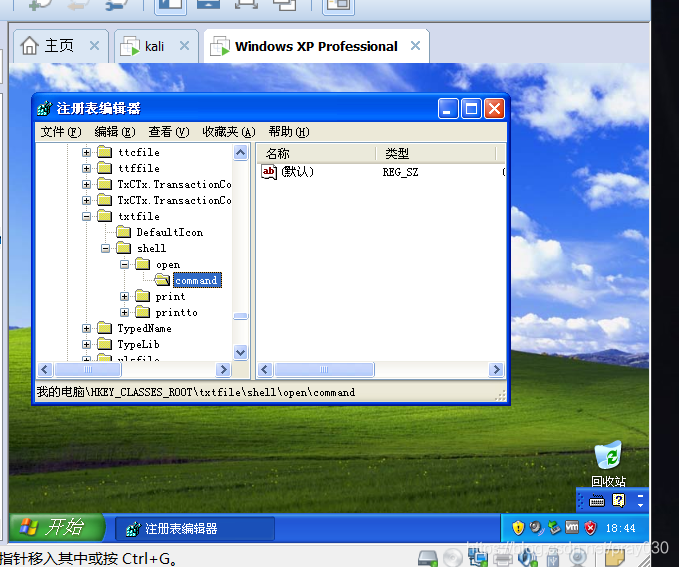Viewport: 679px width, 567px height.
Task: Click the 名称 column header
Action: pos(317,153)
